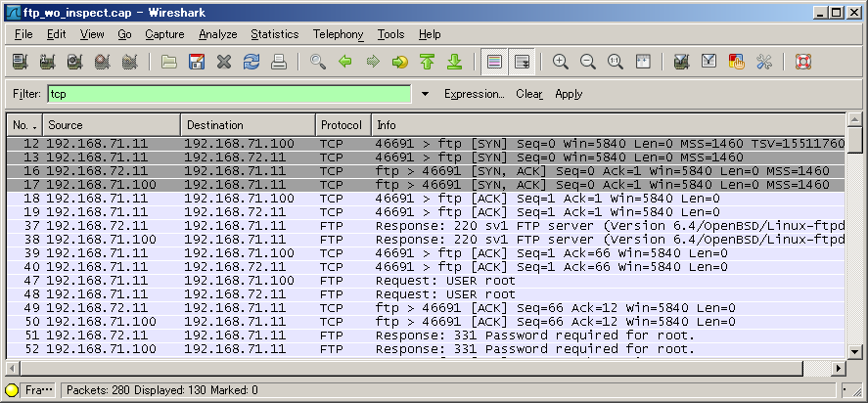Go forward in packet history arrow
Image resolution: width=868 pixels, height=403 pixels.
click(373, 62)
